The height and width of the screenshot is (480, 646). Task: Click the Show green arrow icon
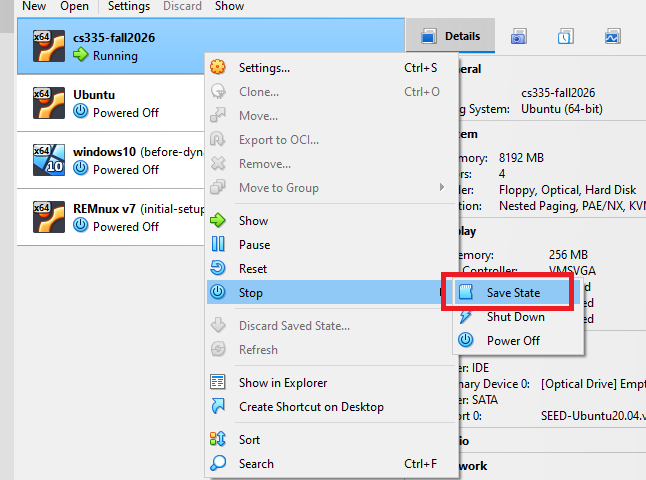[x=218, y=221]
